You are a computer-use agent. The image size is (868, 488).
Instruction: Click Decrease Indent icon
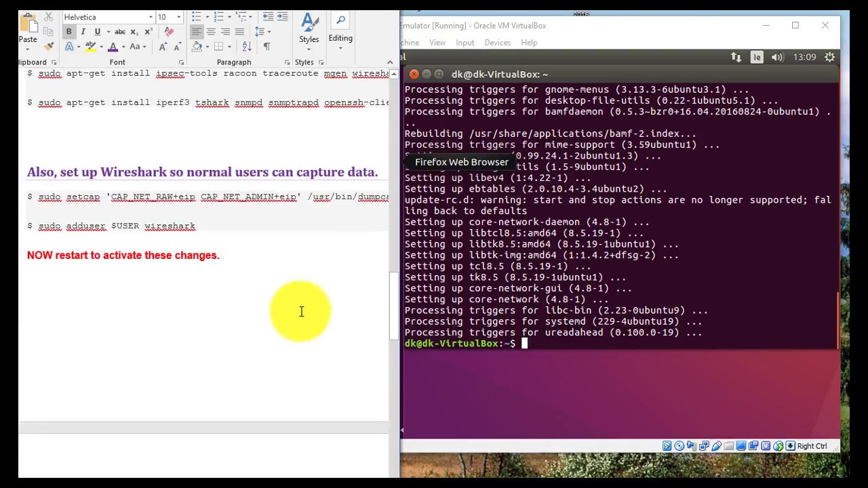pos(268,17)
